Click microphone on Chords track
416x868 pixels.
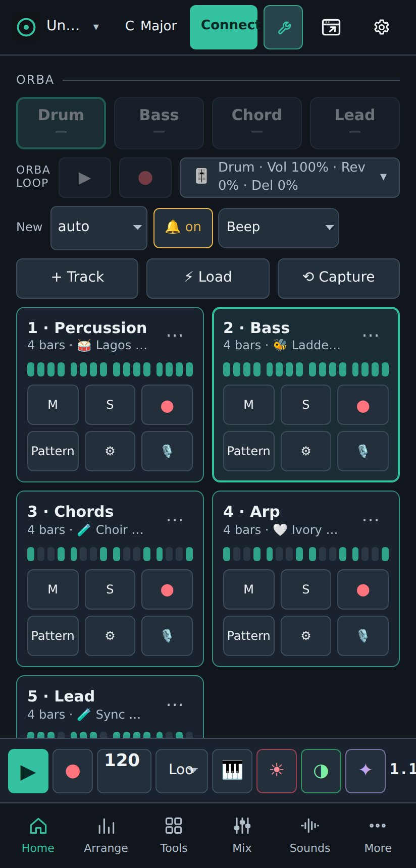coord(167,636)
